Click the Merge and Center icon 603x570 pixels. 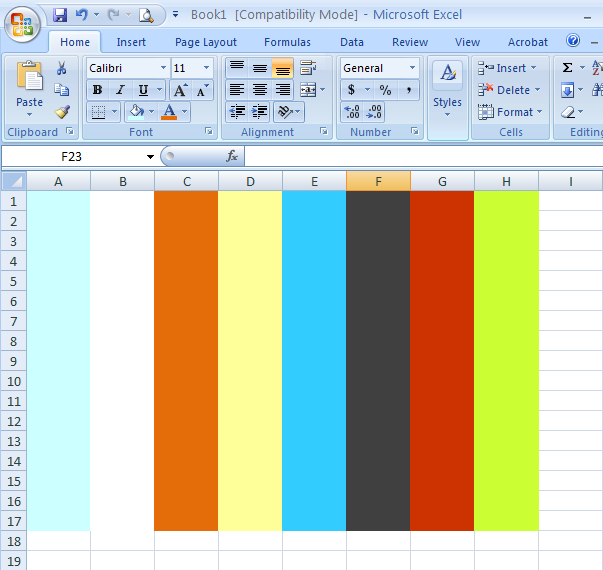click(x=308, y=90)
